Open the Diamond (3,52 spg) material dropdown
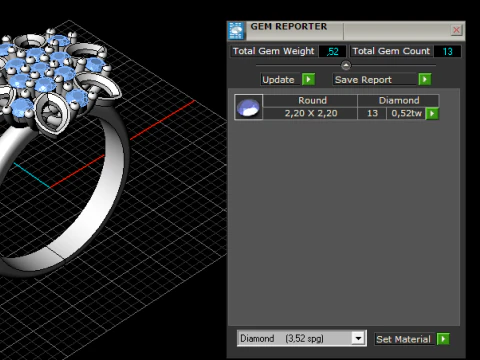Image resolution: width=480 pixels, height=360 pixels. (302, 338)
